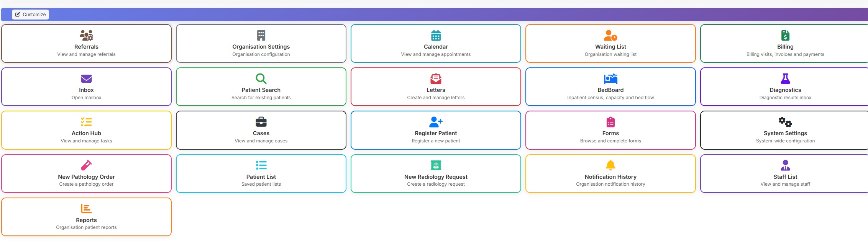Click the BedBoard bed icon
This screenshot has height=245, width=868.
coord(610,78)
